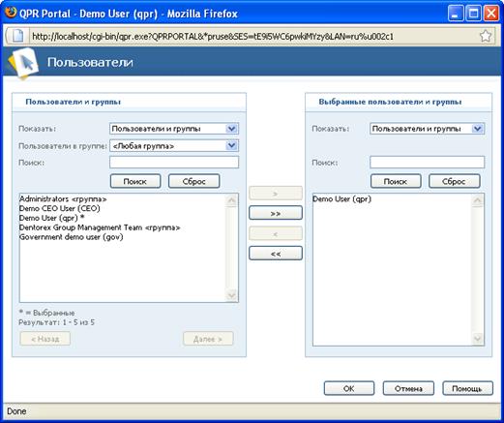The image size is (504, 423).
Task: Click right panel Сброс button
Action: (x=454, y=181)
